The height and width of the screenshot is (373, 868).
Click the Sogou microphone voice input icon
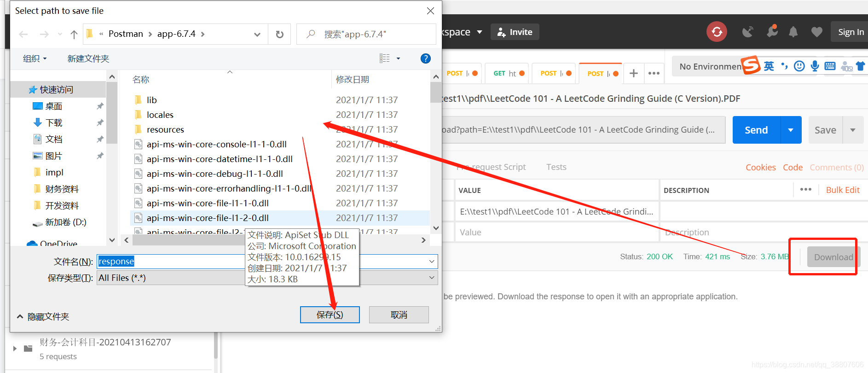(815, 66)
